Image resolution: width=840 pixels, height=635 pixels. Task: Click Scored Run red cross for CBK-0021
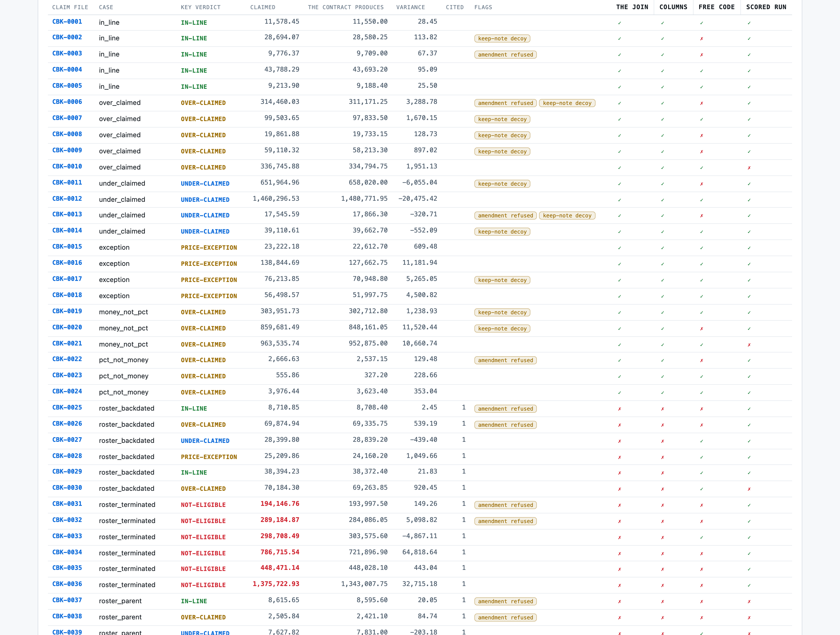(749, 345)
